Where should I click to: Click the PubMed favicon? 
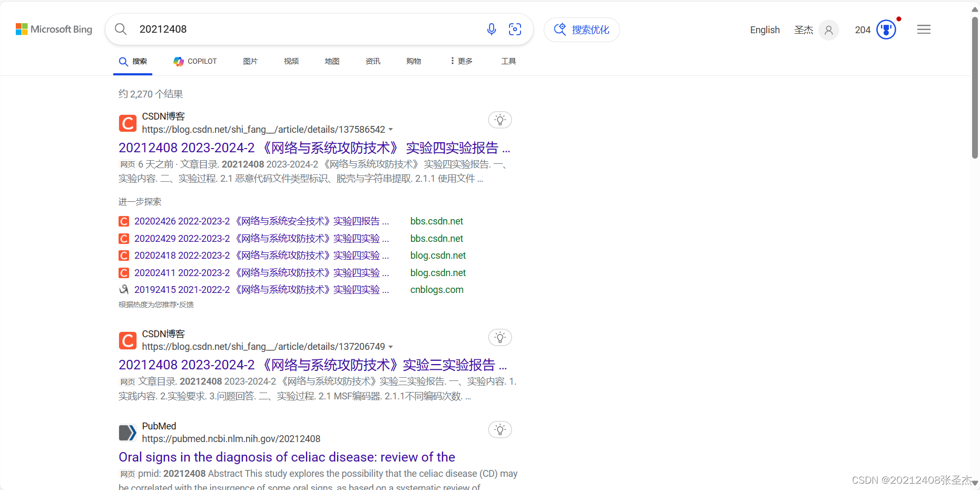(128, 433)
